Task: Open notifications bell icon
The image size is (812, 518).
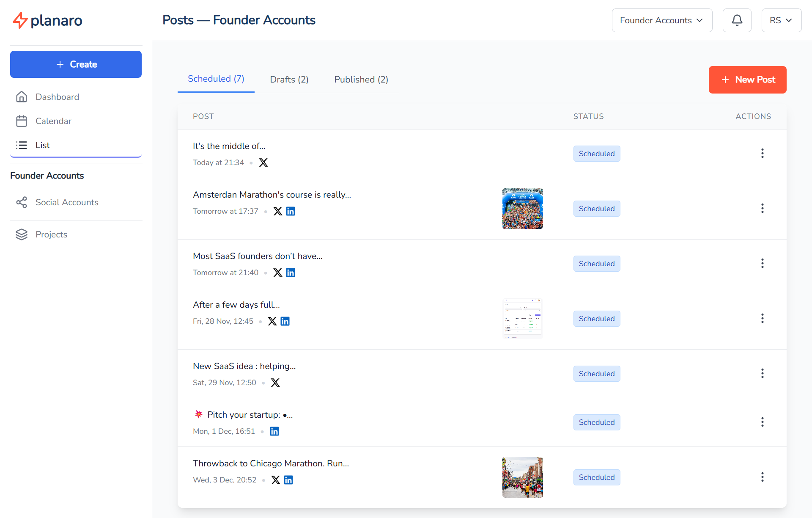Action: click(737, 20)
